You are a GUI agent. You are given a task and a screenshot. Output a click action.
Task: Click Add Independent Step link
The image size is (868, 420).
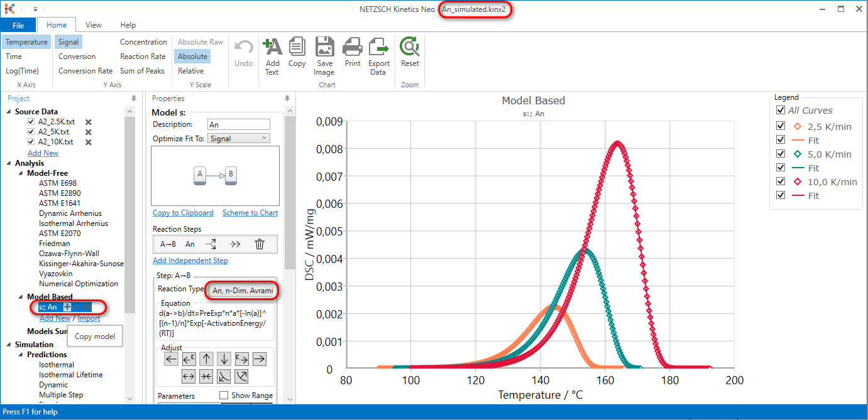point(190,260)
